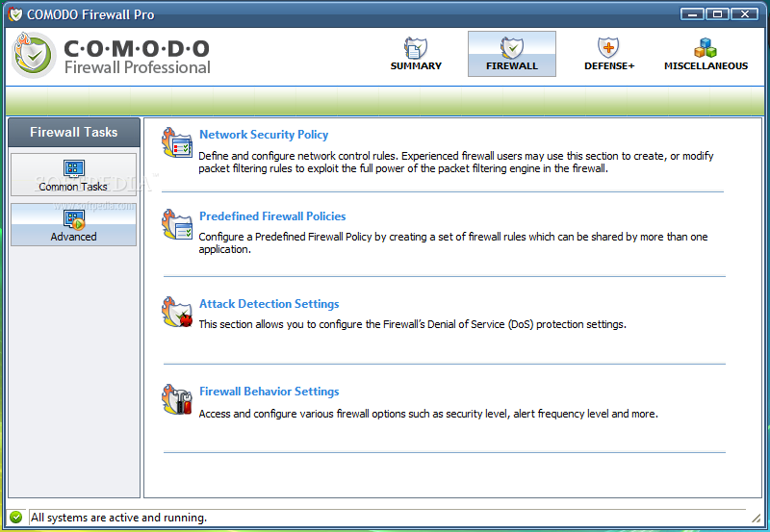The width and height of the screenshot is (770, 532).
Task: Open the Miscellaneous colored cubes icon
Action: [706, 48]
